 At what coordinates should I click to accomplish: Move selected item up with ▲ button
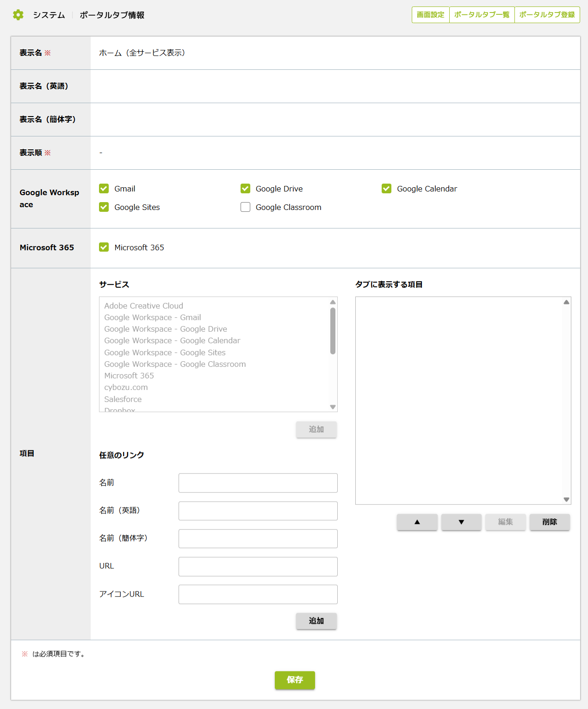(417, 522)
